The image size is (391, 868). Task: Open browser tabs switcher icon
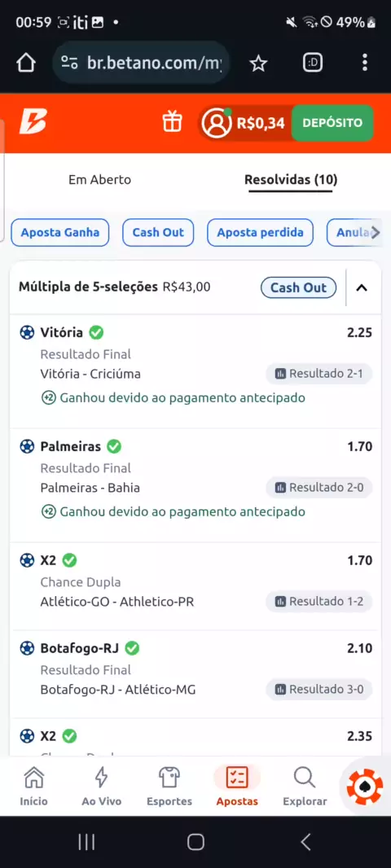click(313, 64)
